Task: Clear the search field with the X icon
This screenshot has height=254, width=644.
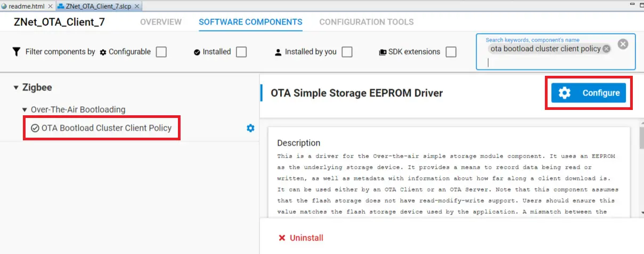Action: 623,44
